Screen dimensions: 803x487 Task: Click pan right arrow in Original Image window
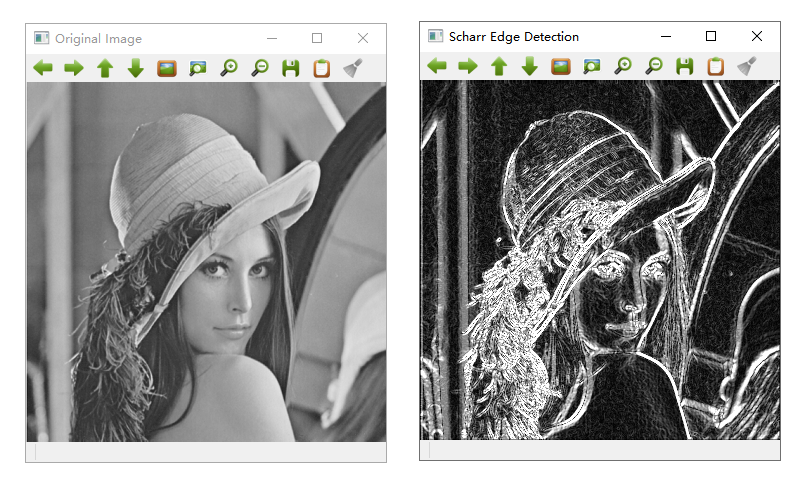(74, 68)
